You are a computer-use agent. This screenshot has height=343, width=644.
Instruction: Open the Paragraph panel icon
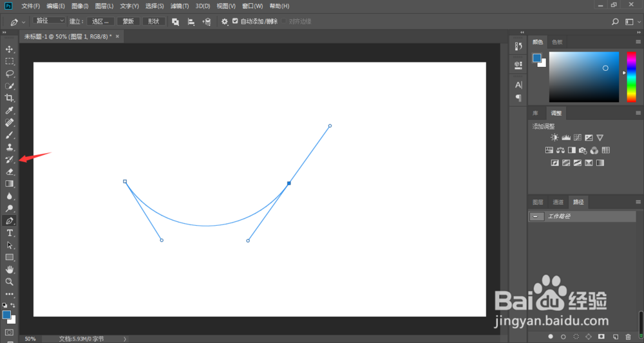click(518, 98)
